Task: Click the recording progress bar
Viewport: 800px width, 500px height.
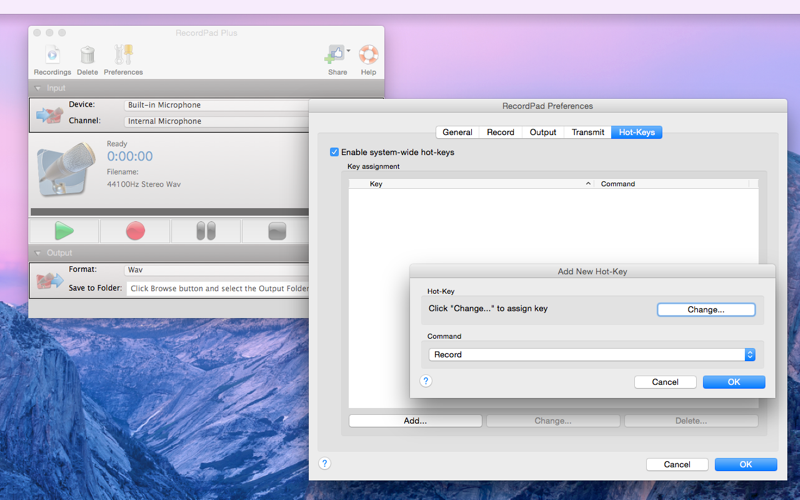Action: pos(169,212)
